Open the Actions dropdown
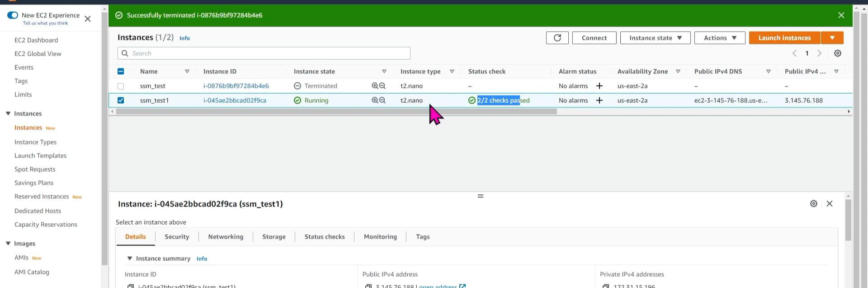 click(720, 38)
